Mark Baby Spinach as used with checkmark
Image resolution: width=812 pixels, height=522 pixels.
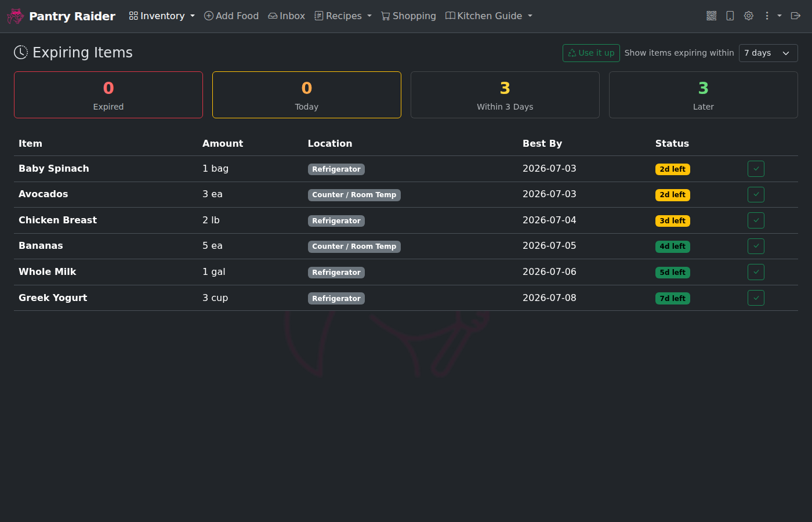pos(756,169)
